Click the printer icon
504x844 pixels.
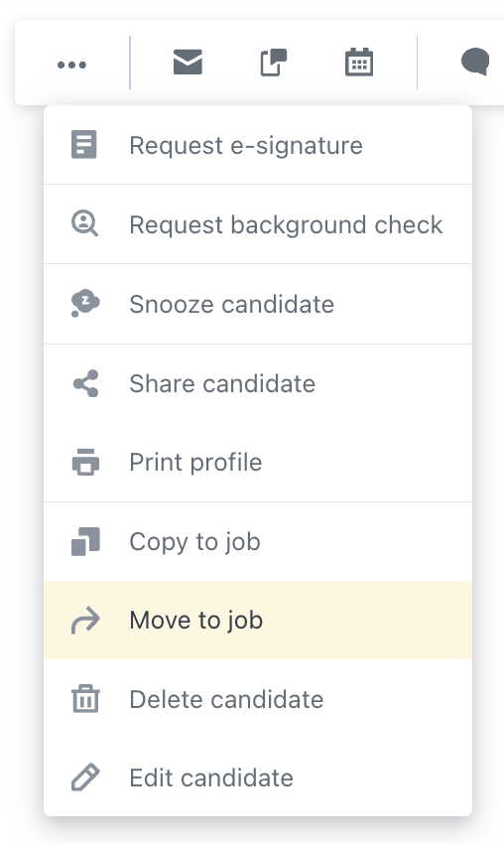point(85,462)
